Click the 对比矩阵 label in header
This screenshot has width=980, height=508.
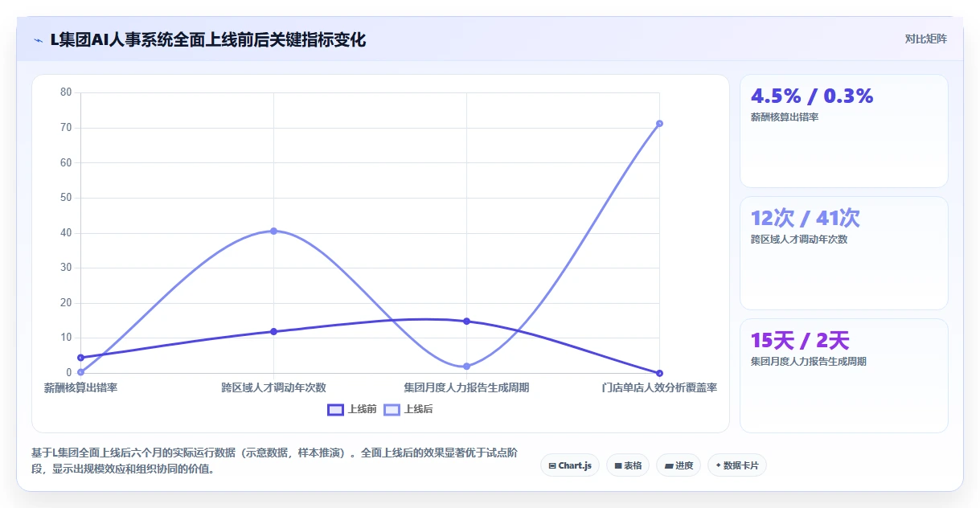(925, 39)
